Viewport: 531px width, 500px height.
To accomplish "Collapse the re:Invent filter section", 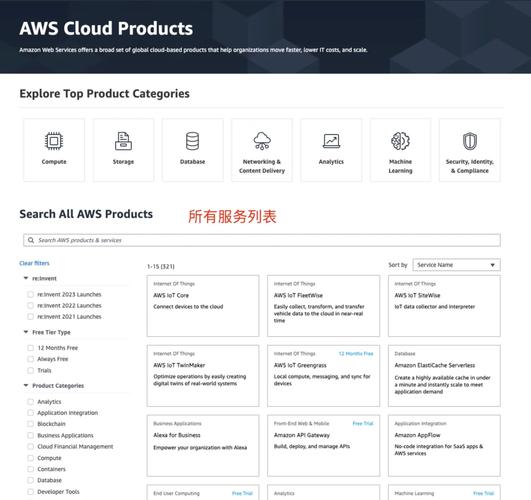I will (26, 278).
